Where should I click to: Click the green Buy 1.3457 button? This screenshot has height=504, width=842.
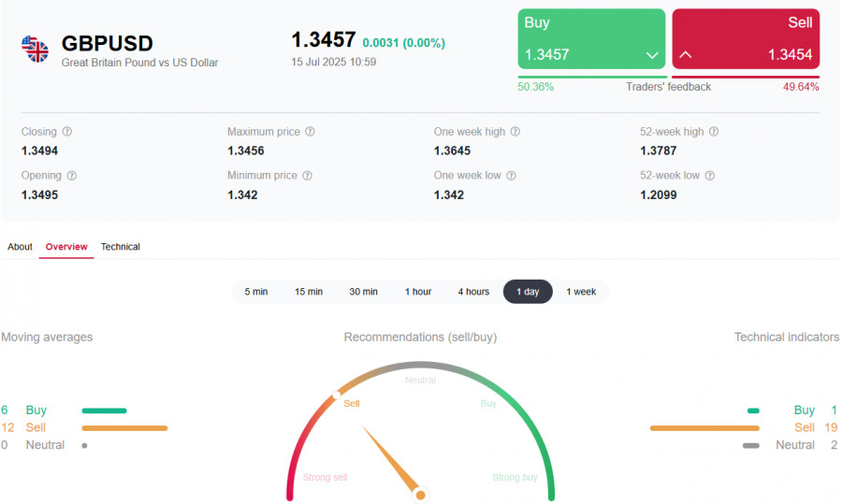[x=591, y=38]
